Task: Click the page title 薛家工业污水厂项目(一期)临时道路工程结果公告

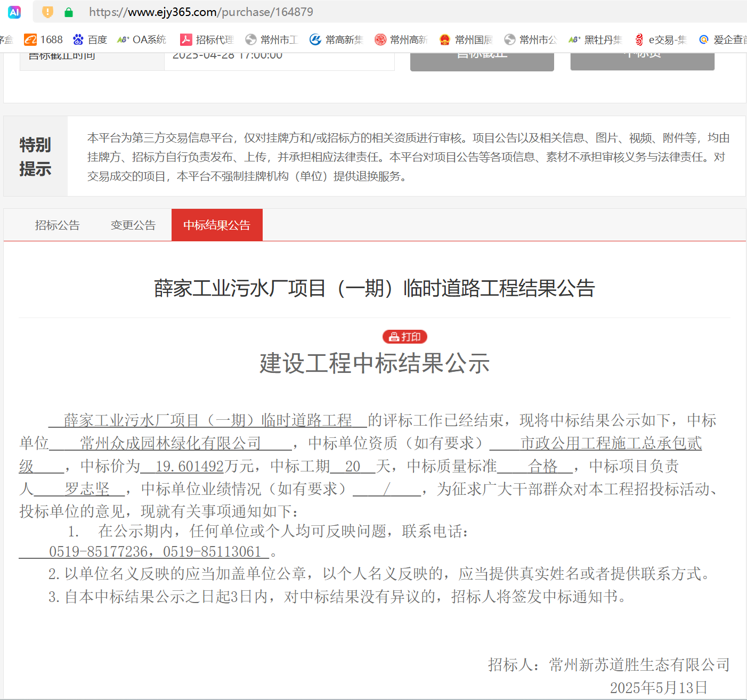Action: 375,288
